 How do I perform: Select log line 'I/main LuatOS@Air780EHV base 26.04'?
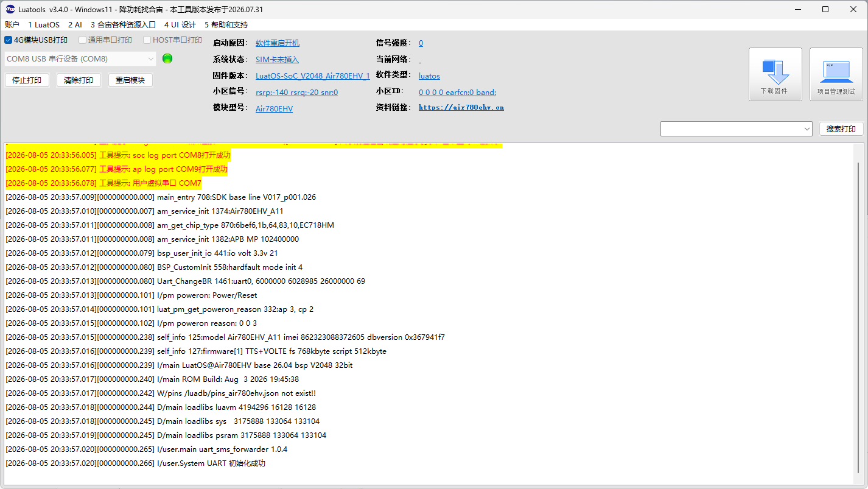179,365
